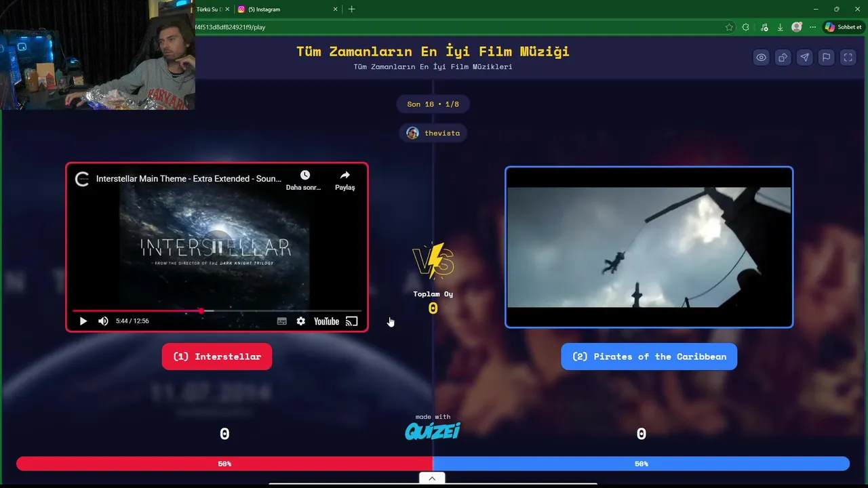The width and height of the screenshot is (868, 488).
Task: Add this page to favorites star
Action: 729,27
